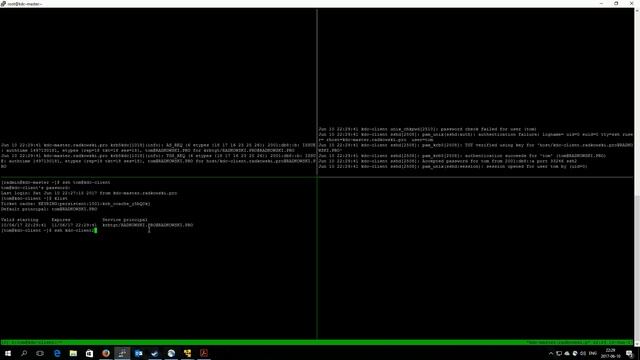Click the 'Valid starting' column header

coord(20,220)
